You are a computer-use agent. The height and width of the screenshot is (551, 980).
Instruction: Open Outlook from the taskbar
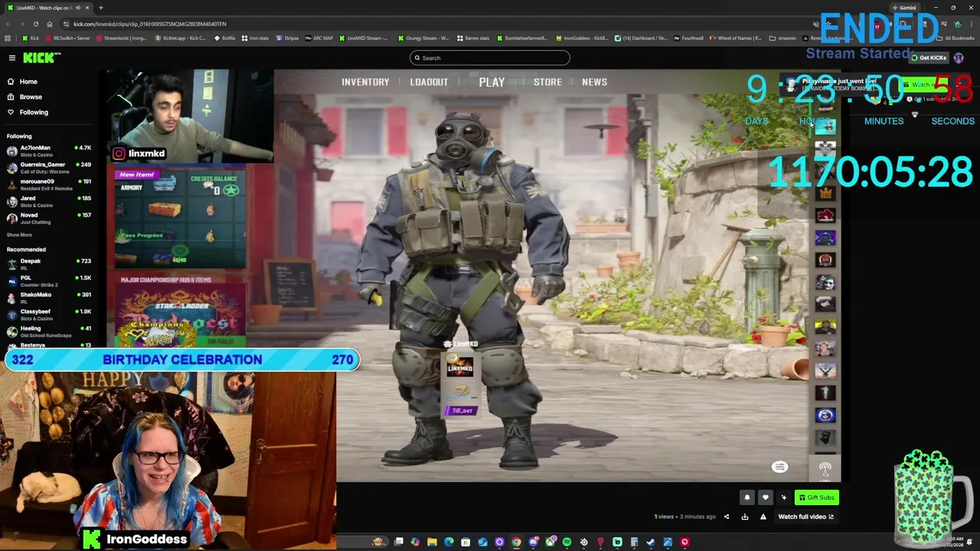click(x=482, y=542)
